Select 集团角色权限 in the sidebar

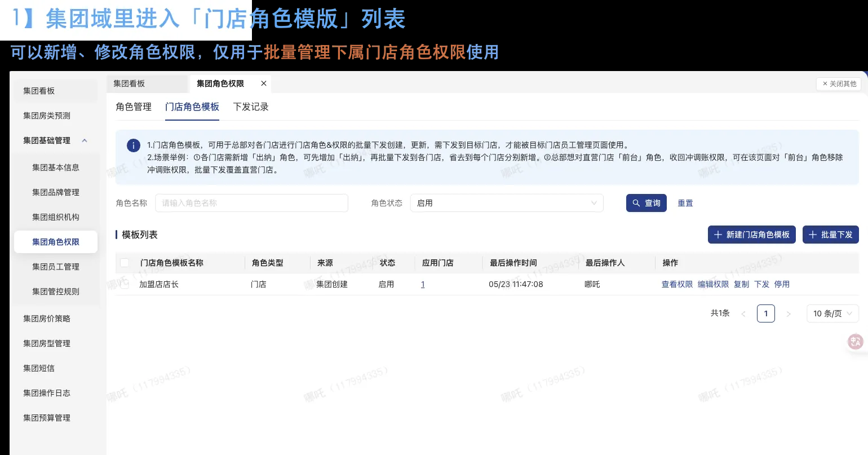point(56,242)
